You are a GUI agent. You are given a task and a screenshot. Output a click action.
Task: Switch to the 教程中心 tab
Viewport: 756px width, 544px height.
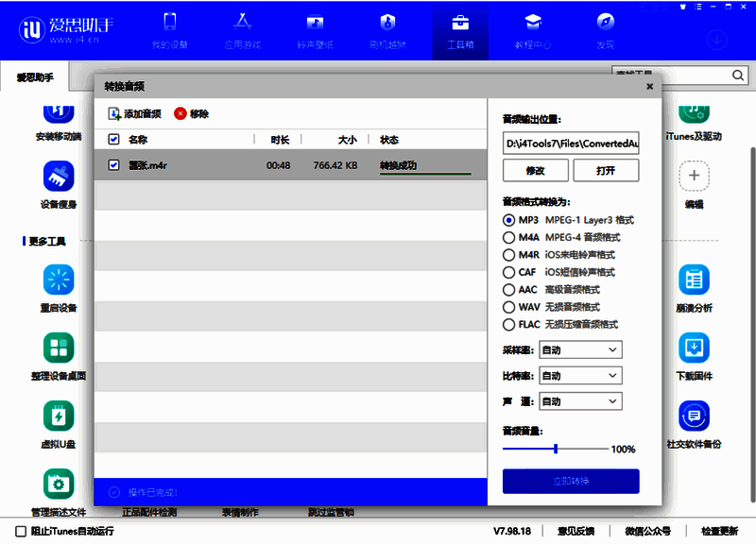pos(533,29)
